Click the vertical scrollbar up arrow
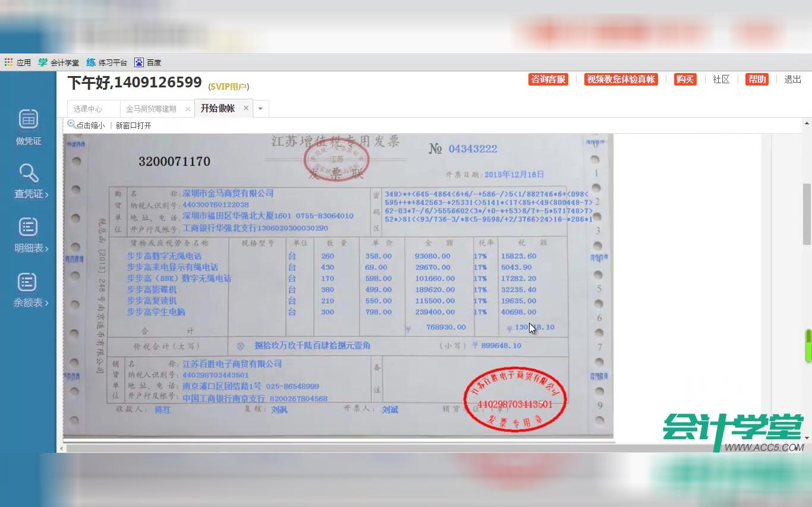This screenshot has height=507, width=812. 807,124
